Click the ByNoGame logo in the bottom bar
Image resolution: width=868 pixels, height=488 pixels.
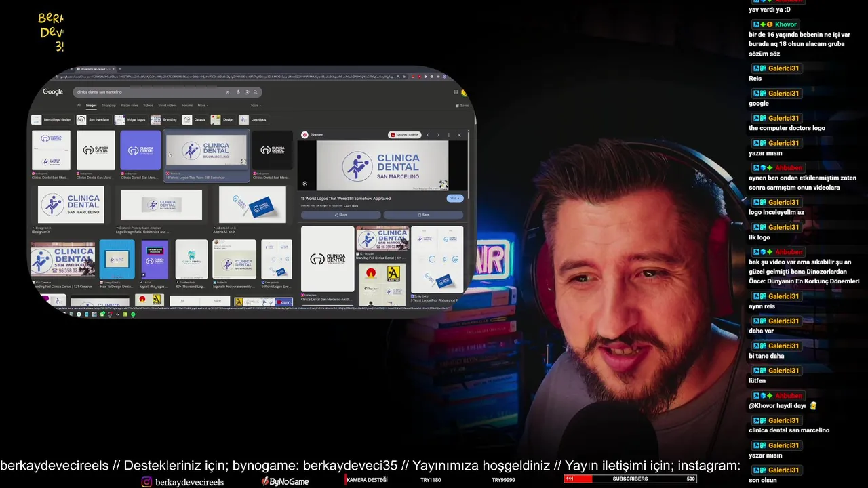point(285,481)
